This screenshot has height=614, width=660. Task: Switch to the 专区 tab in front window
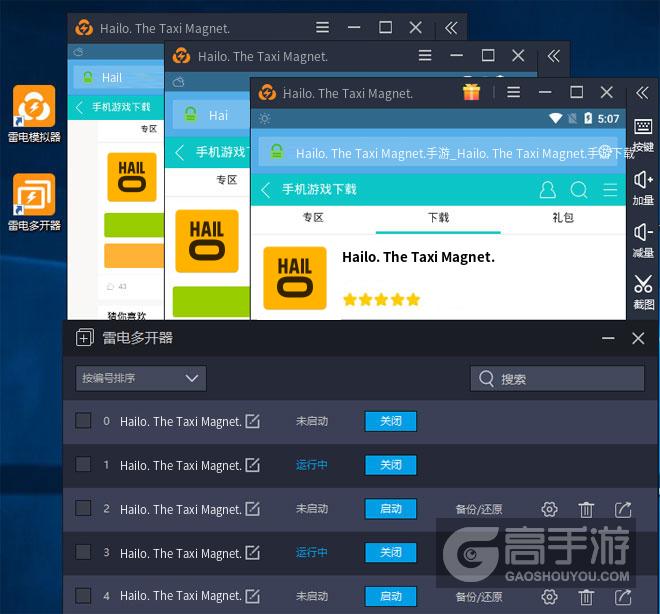pyautogui.click(x=313, y=218)
